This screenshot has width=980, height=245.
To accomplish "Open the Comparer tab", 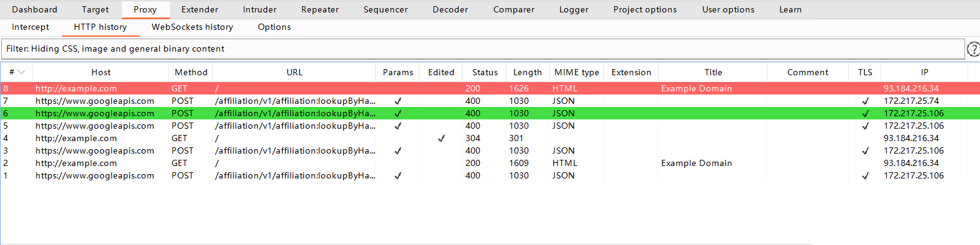I will click(514, 9).
